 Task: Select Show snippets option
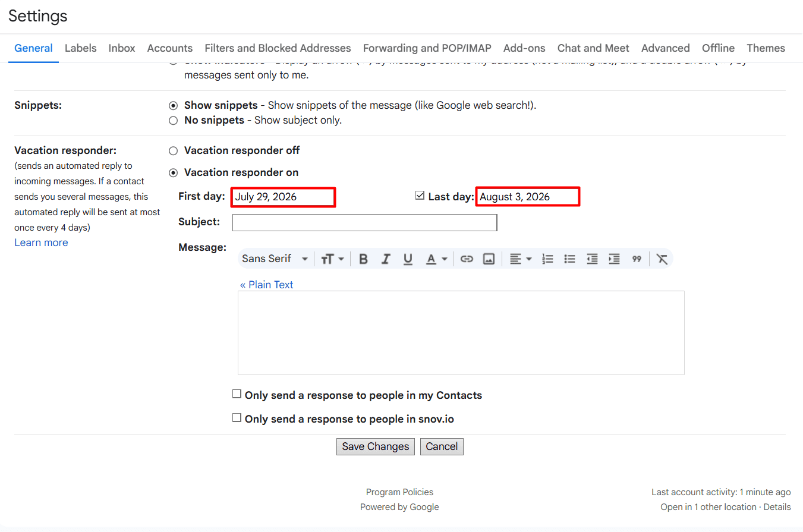pos(173,106)
